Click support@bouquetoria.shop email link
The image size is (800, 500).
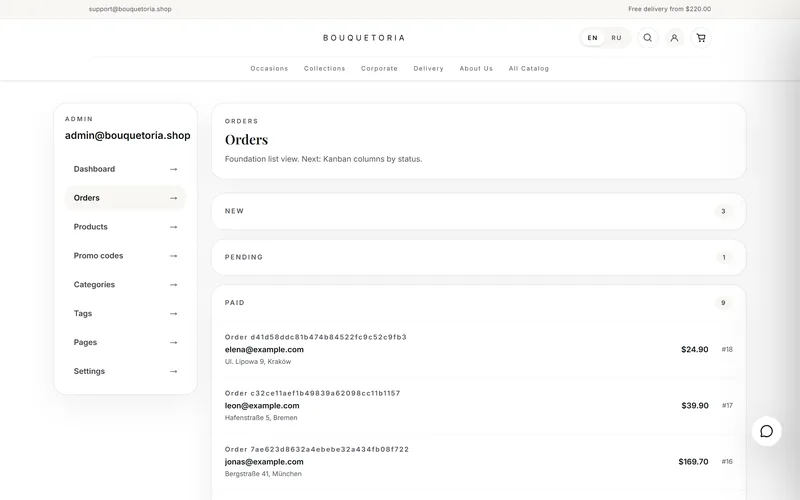[x=130, y=9]
